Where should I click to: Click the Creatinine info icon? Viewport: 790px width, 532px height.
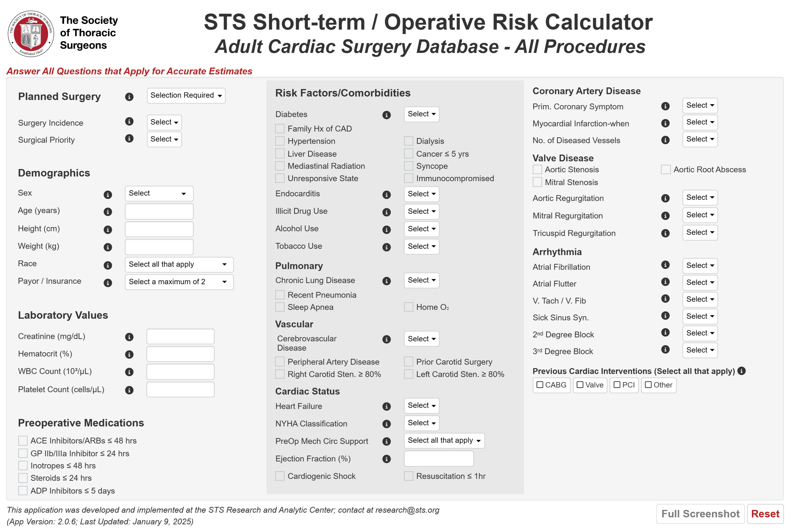point(129,337)
